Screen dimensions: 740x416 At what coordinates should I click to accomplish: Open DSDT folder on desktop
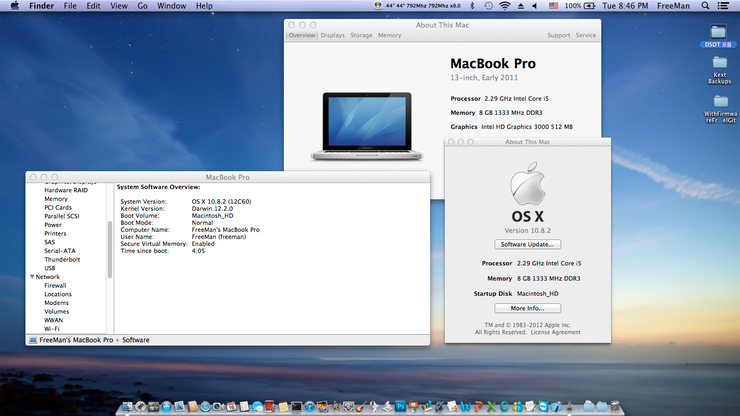pyautogui.click(x=718, y=36)
